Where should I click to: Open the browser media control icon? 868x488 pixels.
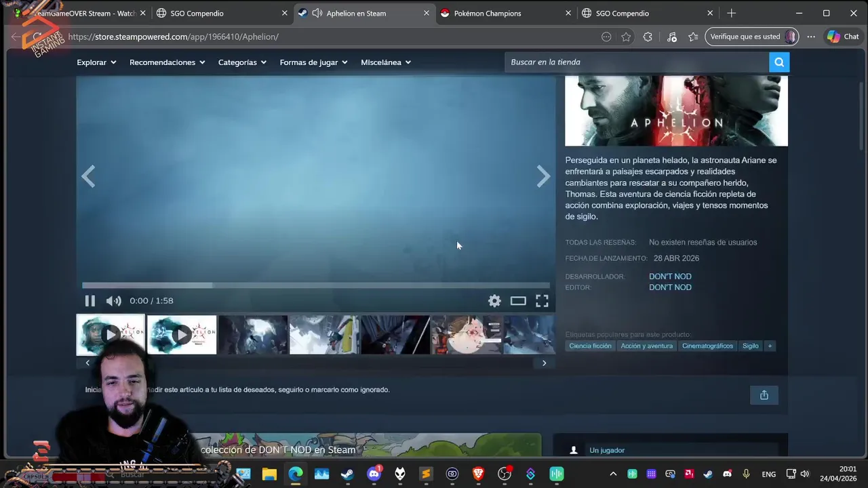671,37
